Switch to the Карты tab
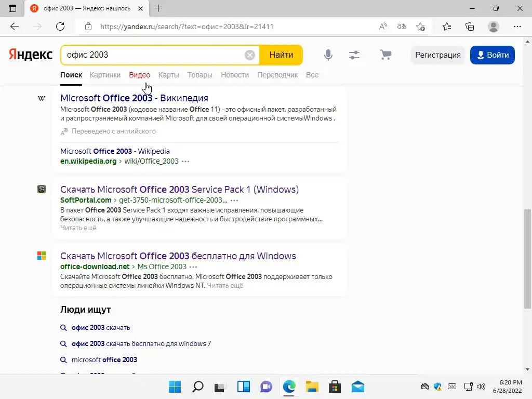 coord(169,75)
